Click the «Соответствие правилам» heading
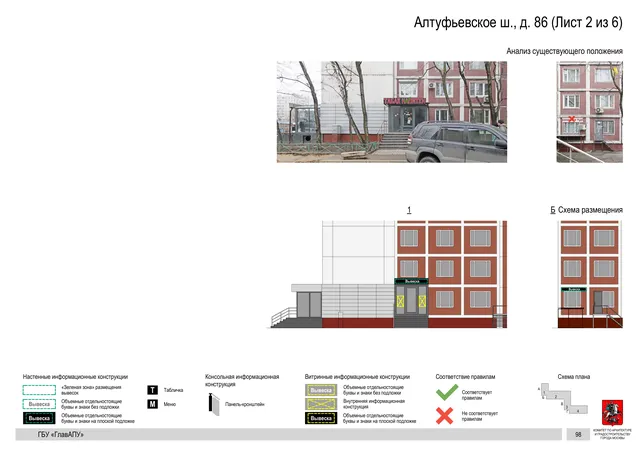This screenshot has width=640, height=453. [x=465, y=377]
